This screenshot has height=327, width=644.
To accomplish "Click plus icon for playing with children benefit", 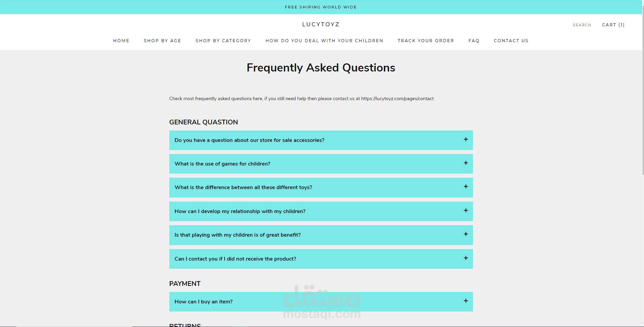I will [x=466, y=234].
